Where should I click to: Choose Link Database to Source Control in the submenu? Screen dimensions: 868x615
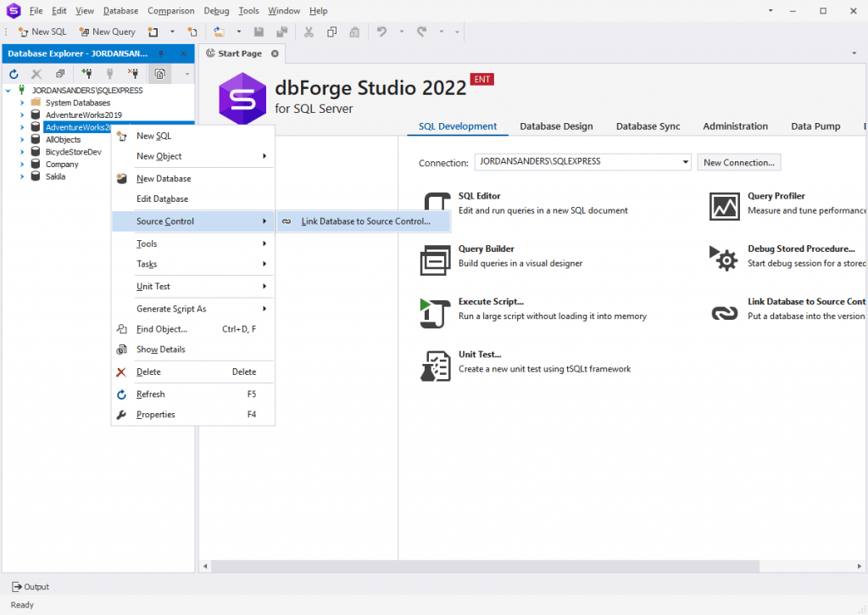pos(364,221)
